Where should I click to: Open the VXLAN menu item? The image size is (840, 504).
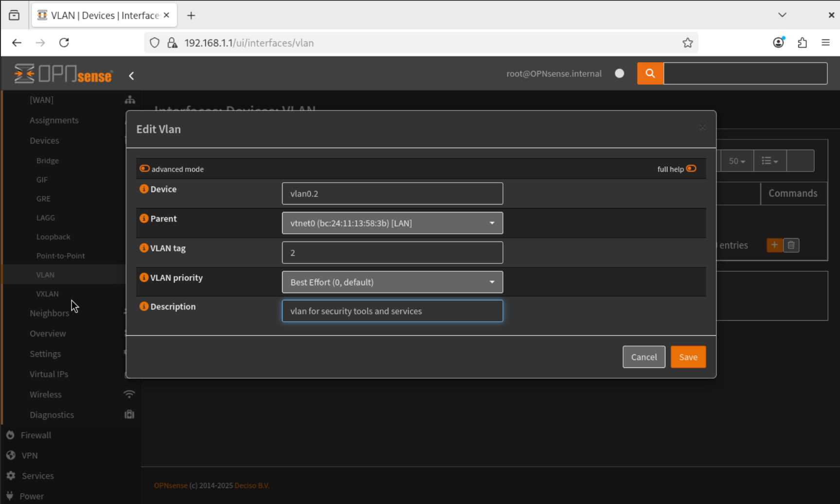tap(47, 294)
